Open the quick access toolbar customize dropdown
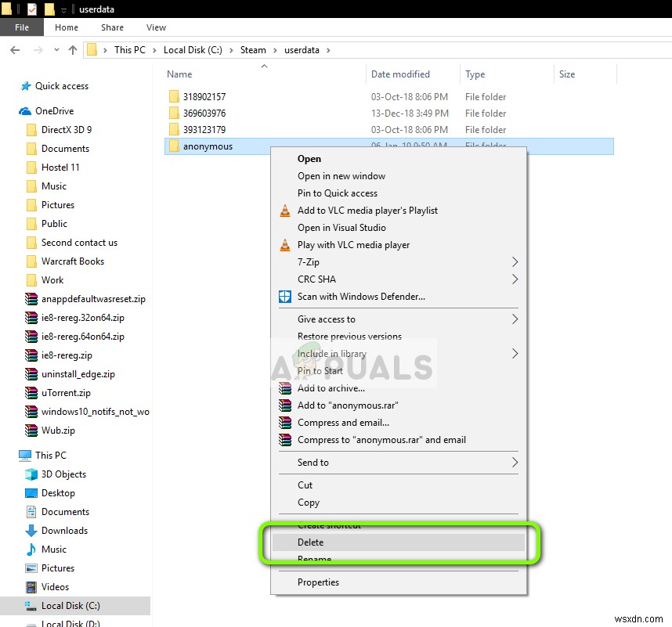 [63, 10]
